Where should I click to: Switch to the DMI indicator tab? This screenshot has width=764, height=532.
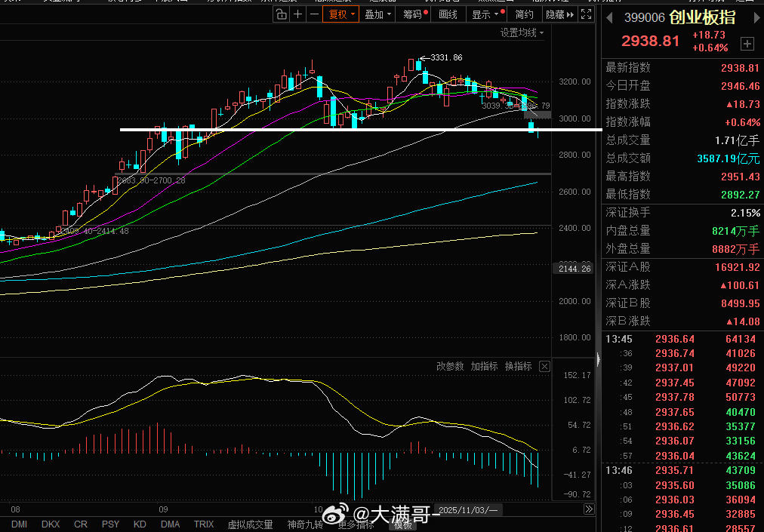point(19,524)
